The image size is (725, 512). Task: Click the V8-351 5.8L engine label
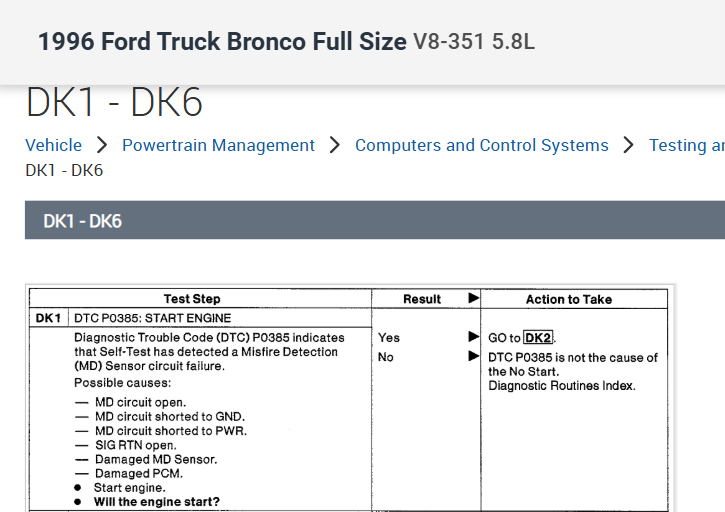pos(474,42)
